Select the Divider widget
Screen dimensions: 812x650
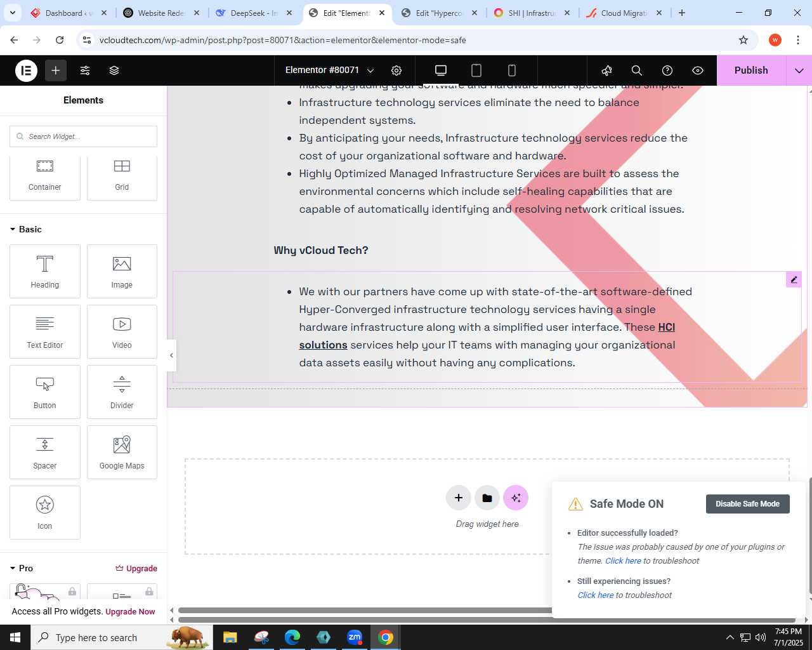(122, 392)
